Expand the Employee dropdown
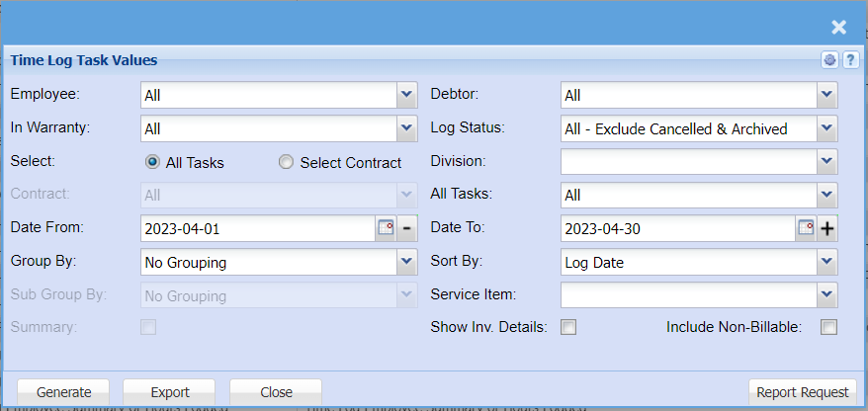The image size is (868, 411). [x=406, y=95]
